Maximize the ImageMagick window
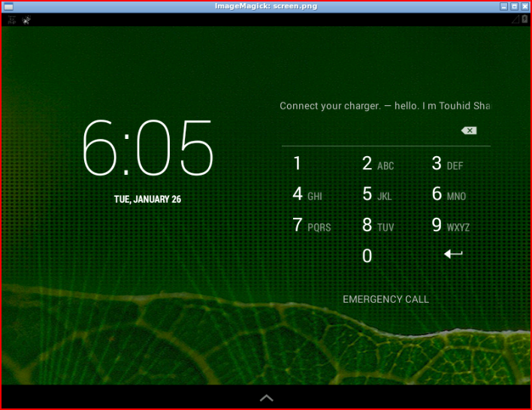The width and height of the screenshot is (532, 410). 515,7
